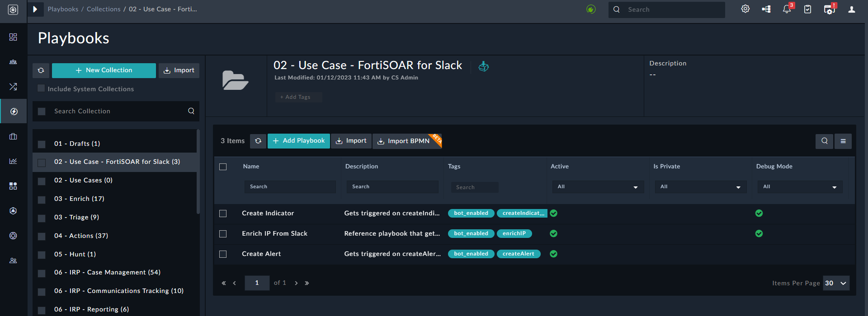Open the user profile icon
This screenshot has width=868, height=316.
coord(851,9)
